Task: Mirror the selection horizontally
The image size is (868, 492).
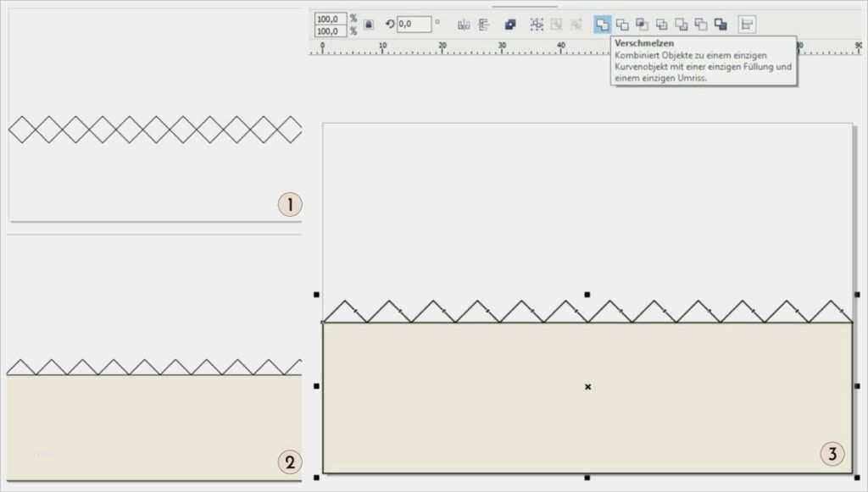Action: [x=464, y=25]
